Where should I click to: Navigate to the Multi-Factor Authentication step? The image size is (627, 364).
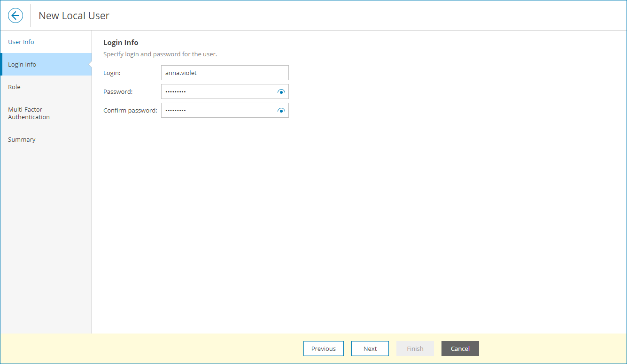click(x=29, y=113)
